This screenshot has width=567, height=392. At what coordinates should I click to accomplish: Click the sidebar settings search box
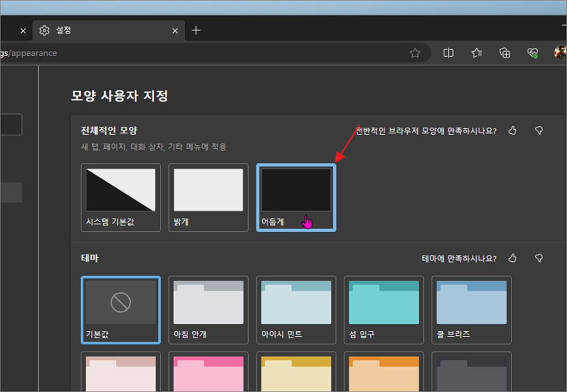point(11,124)
